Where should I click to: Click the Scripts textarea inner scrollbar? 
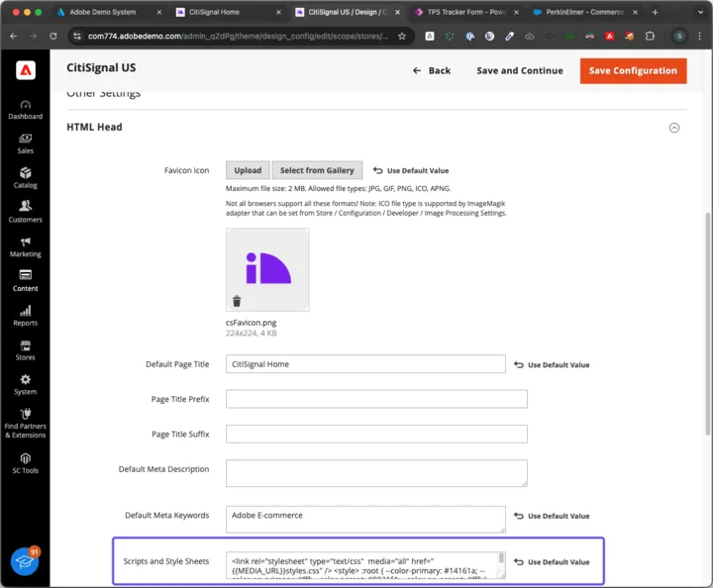click(501, 558)
